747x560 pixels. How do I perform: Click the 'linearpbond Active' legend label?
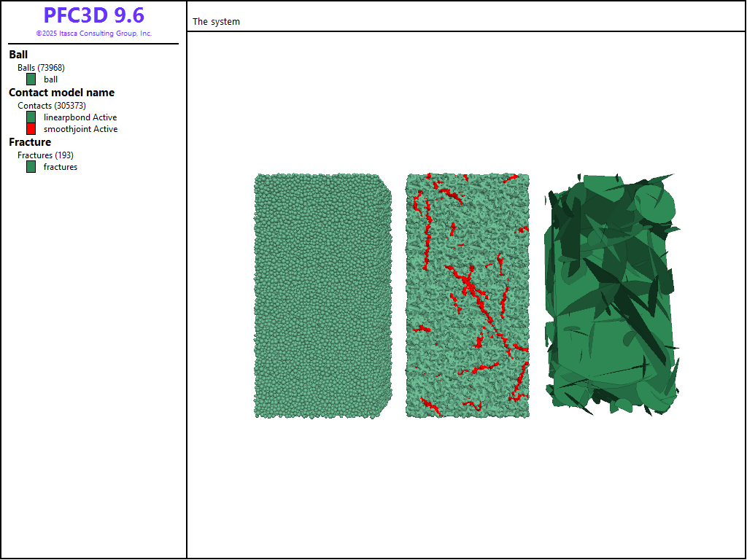tap(80, 117)
